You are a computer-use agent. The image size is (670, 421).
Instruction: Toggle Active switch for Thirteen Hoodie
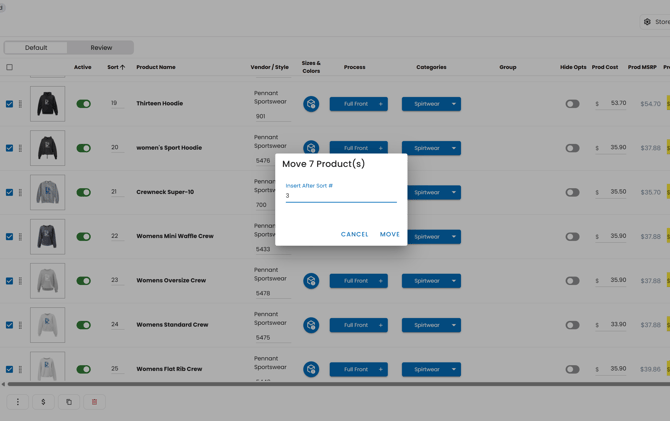83,104
